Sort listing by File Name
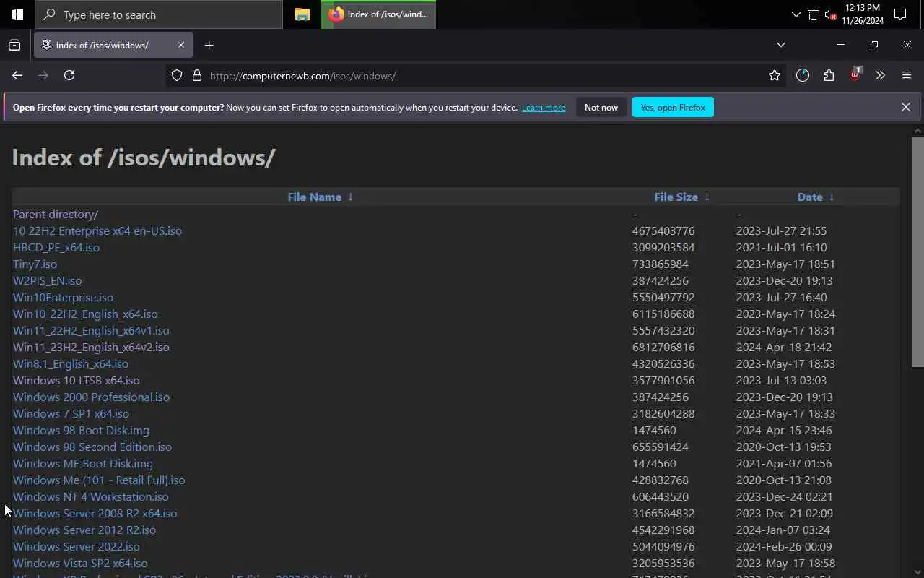This screenshot has width=924, height=578. pos(314,197)
